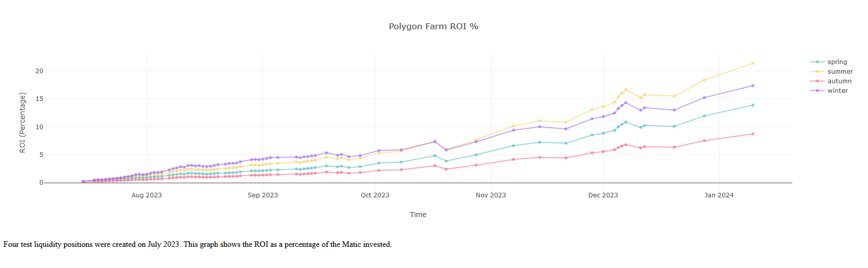The image size is (868, 268).
Task: Toggle the autumn legend entry
Action: 839,81
